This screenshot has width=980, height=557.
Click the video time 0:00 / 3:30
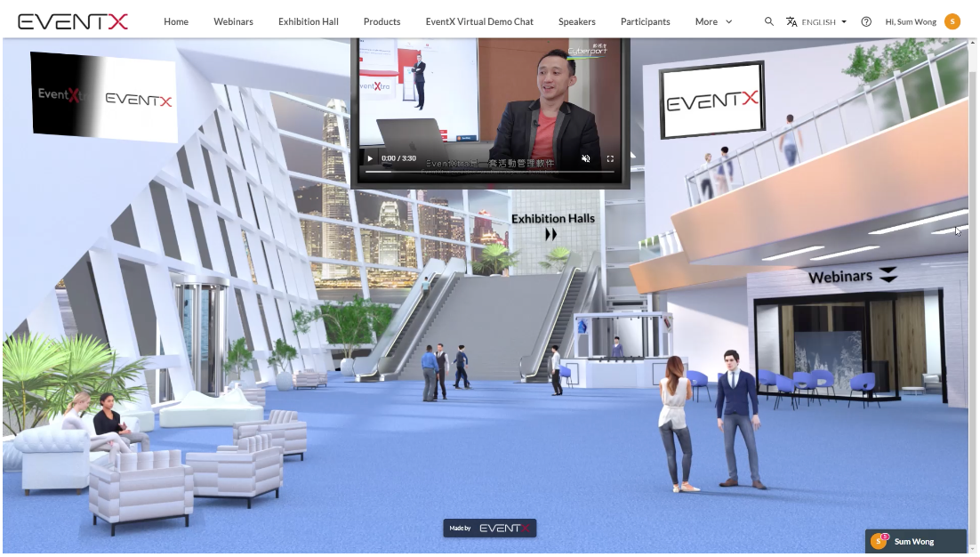point(398,158)
